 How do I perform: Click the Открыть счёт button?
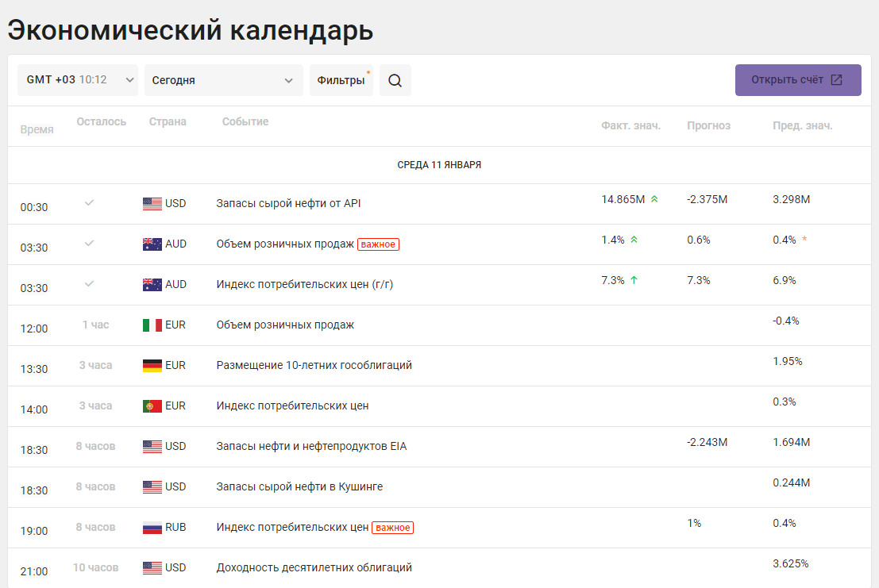pyautogui.click(x=798, y=80)
